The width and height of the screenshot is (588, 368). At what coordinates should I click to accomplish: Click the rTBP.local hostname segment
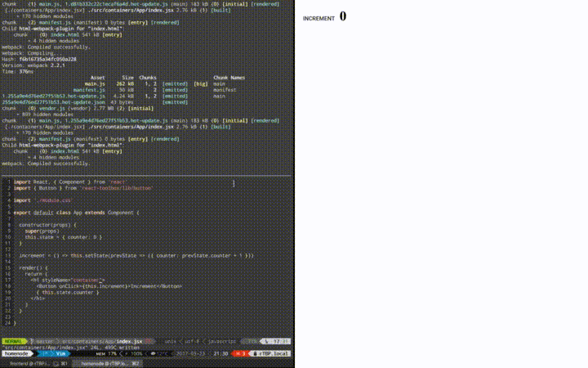[x=273, y=353]
